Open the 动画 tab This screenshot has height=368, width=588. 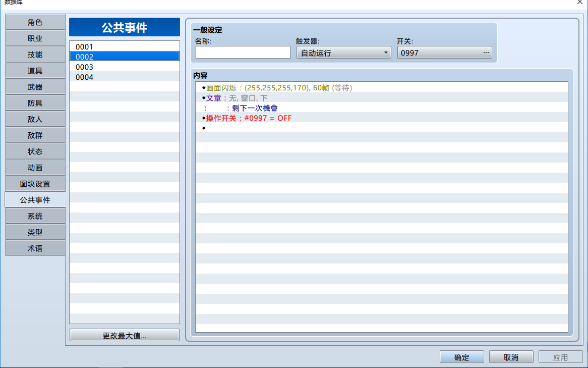(35, 168)
